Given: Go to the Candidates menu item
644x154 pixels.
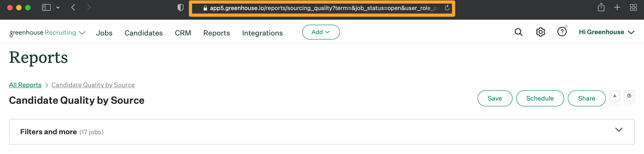Looking at the screenshot, I should (144, 33).
